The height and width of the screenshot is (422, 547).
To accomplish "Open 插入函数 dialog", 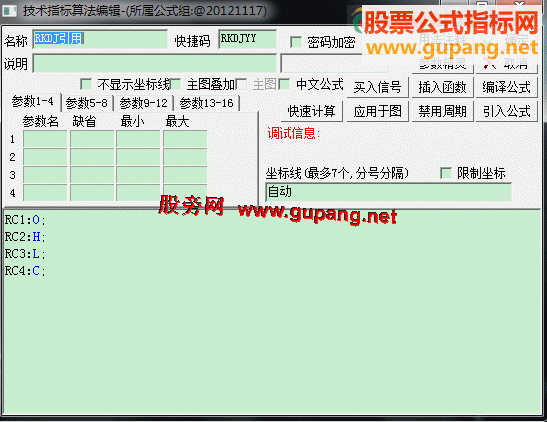I will (442, 87).
